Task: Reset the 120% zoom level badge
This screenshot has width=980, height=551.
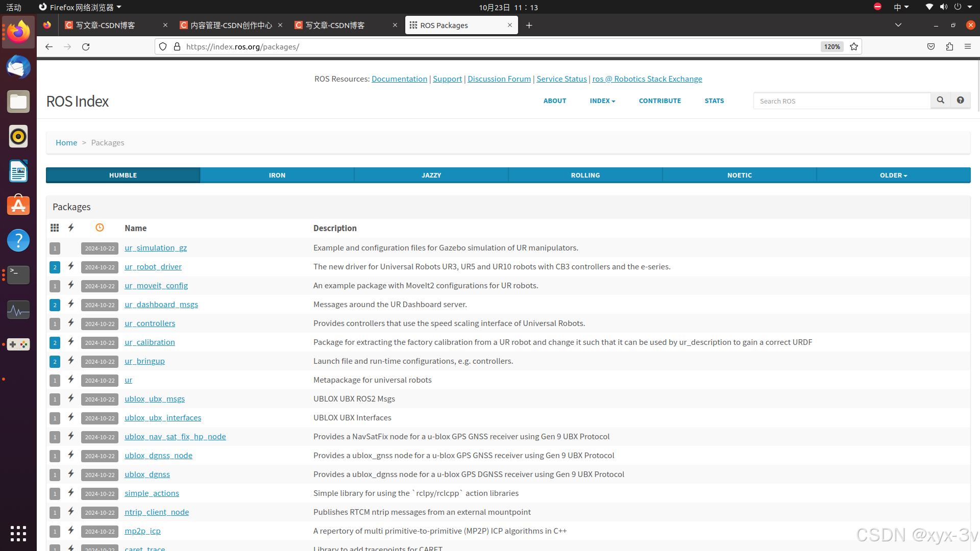Action: (x=831, y=46)
